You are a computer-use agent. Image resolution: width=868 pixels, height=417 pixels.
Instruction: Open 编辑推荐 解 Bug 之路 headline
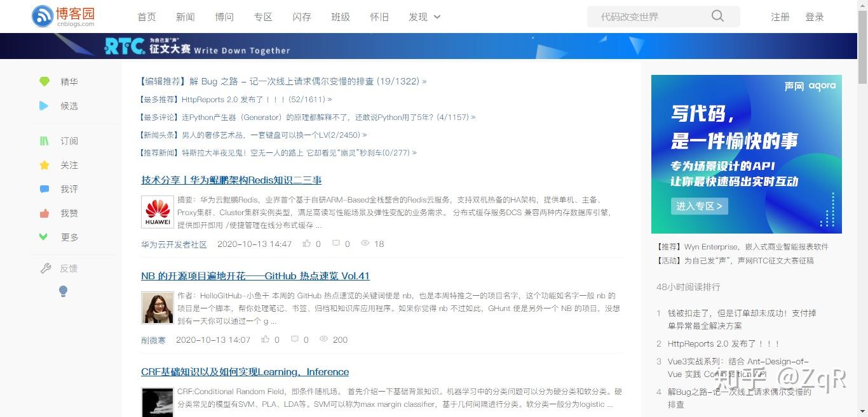pos(283,81)
